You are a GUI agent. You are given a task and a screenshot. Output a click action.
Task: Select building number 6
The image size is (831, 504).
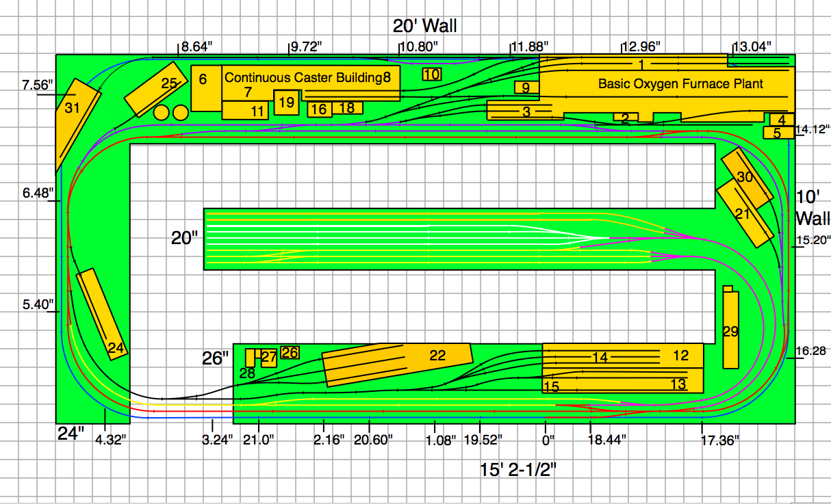pyautogui.click(x=203, y=79)
